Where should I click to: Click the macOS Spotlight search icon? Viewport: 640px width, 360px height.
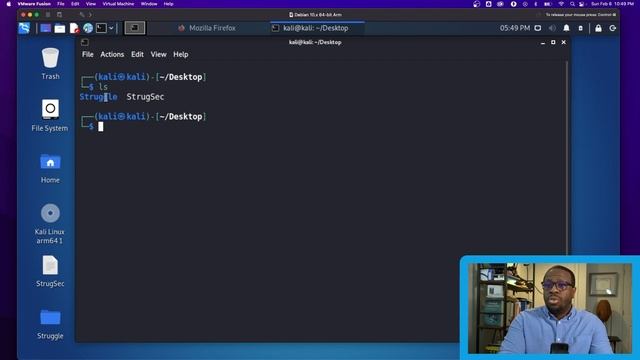(572, 4)
